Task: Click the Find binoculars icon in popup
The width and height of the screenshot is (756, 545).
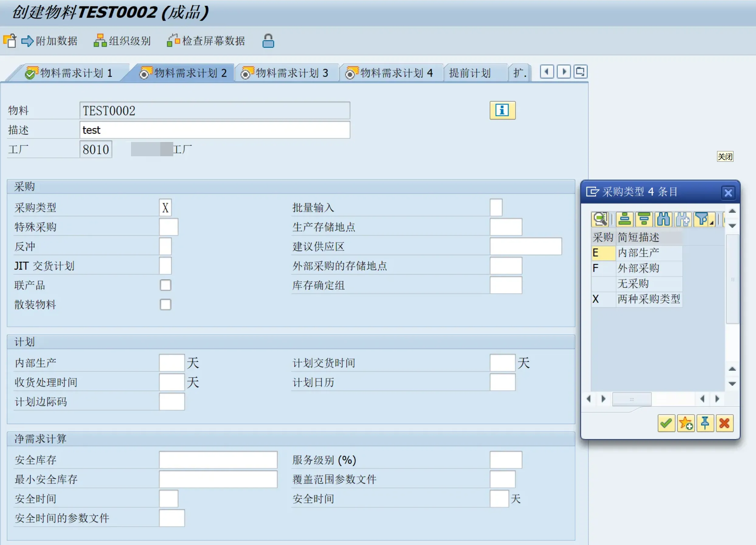Action: (x=663, y=219)
